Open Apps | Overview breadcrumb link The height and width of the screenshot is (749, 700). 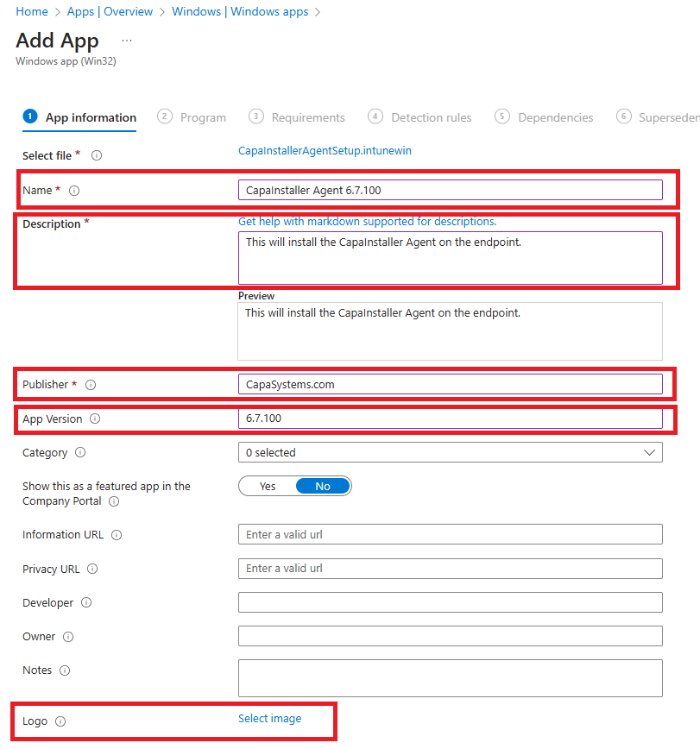click(110, 11)
